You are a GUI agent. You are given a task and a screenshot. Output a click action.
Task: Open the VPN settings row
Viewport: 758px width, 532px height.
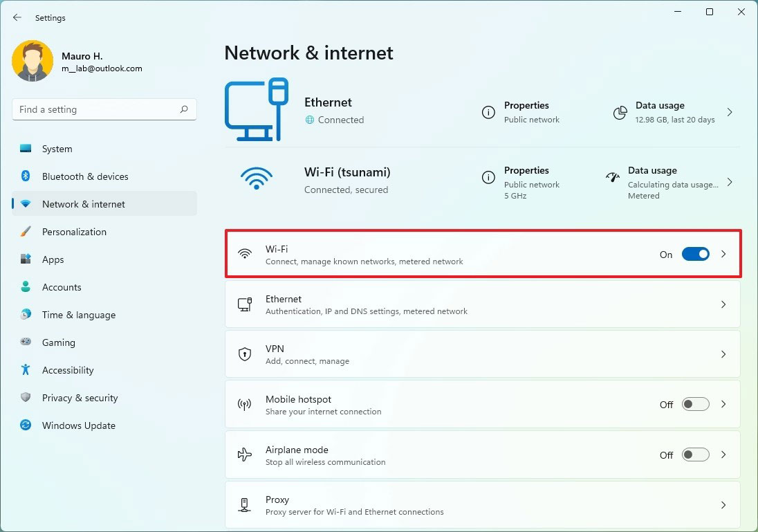(483, 354)
